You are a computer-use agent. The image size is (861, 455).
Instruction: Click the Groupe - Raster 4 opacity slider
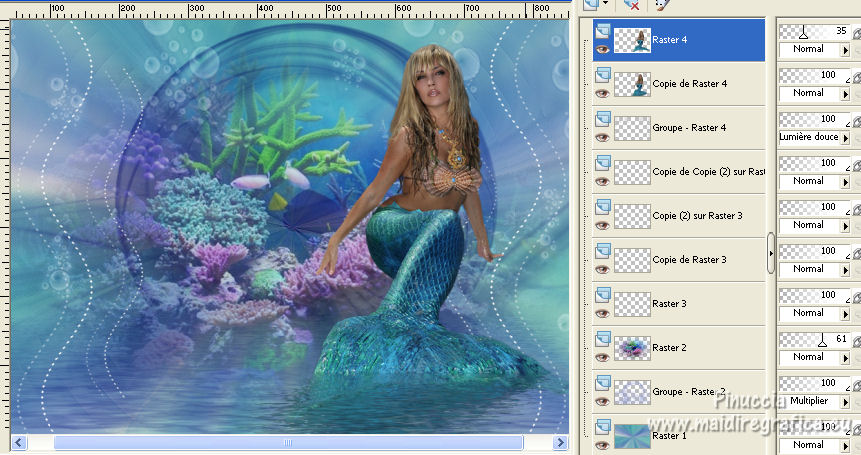click(x=814, y=120)
